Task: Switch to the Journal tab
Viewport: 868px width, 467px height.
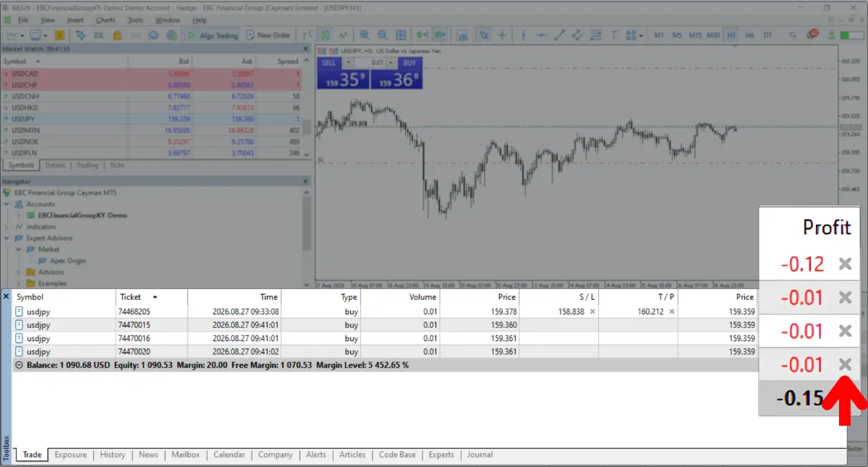Action: (x=480, y=455)
